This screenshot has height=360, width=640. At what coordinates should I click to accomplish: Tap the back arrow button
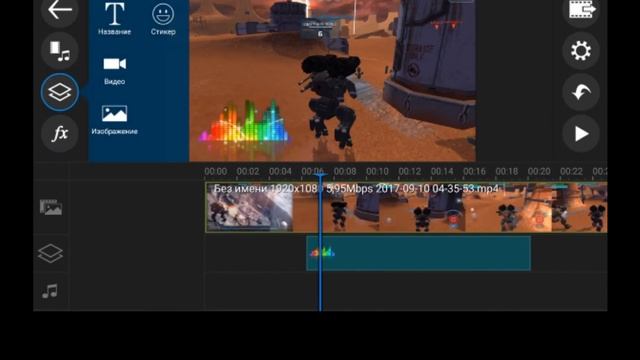point(60,10)
